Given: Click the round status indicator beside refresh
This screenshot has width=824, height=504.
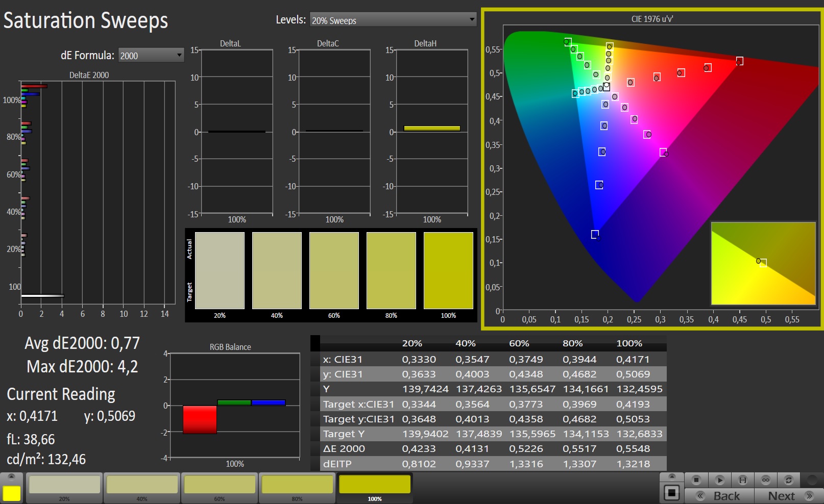Looking at the screenshot, I should click(x=811, y=480).
